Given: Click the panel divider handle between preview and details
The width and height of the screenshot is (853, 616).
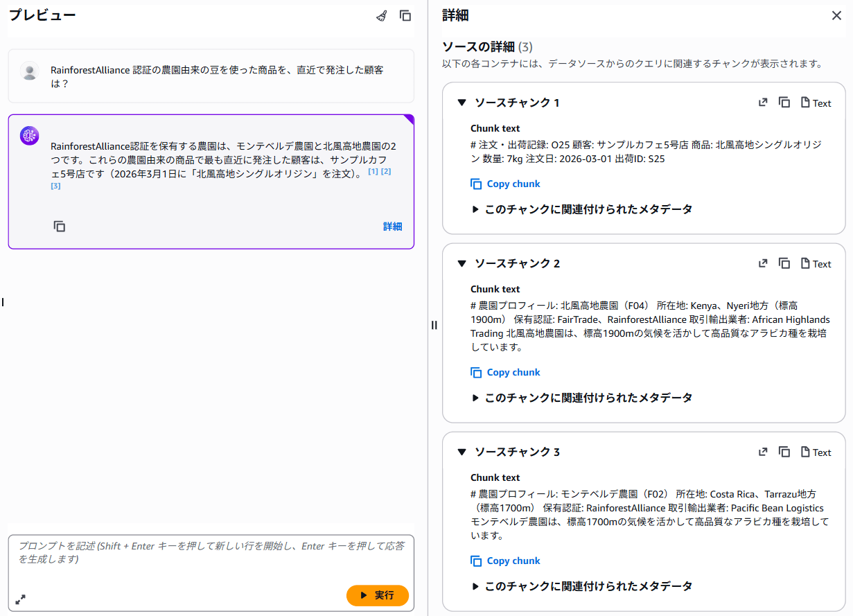Looking at the screenshot, I should [x=434, y=325].
